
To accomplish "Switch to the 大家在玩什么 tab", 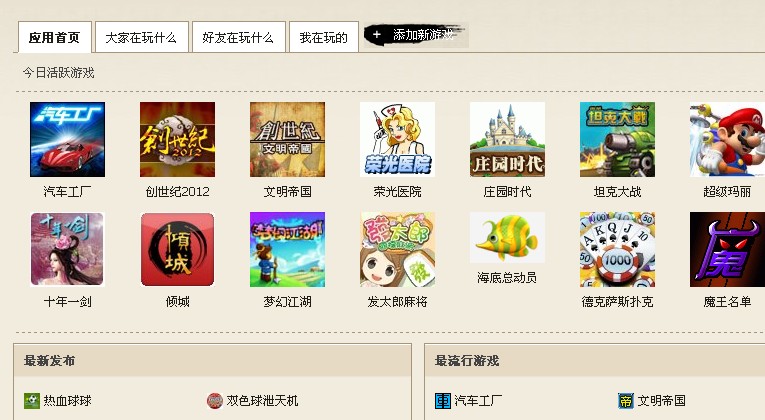I will [x=141, y=37].
